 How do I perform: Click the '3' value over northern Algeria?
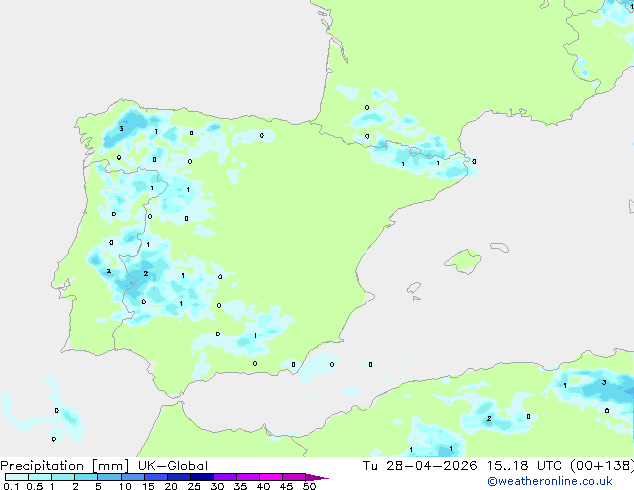click(604, 382)
